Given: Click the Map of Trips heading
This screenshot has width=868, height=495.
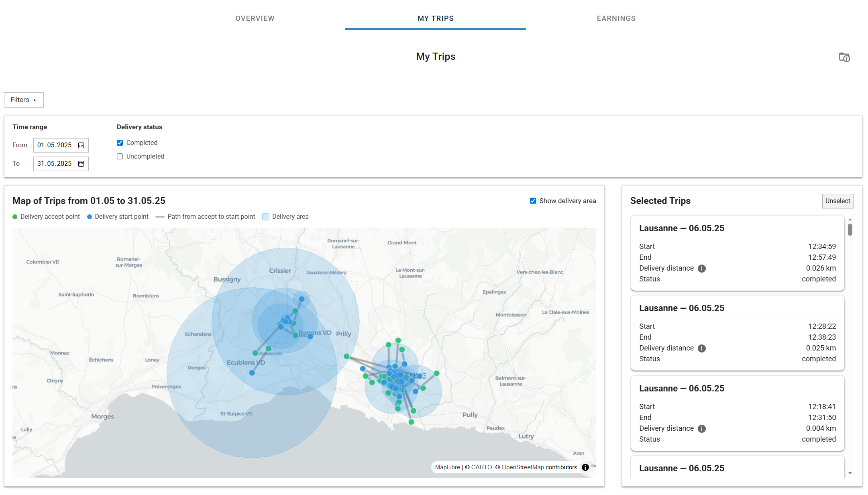Looking at the screenshot, I should coord(89,201).
